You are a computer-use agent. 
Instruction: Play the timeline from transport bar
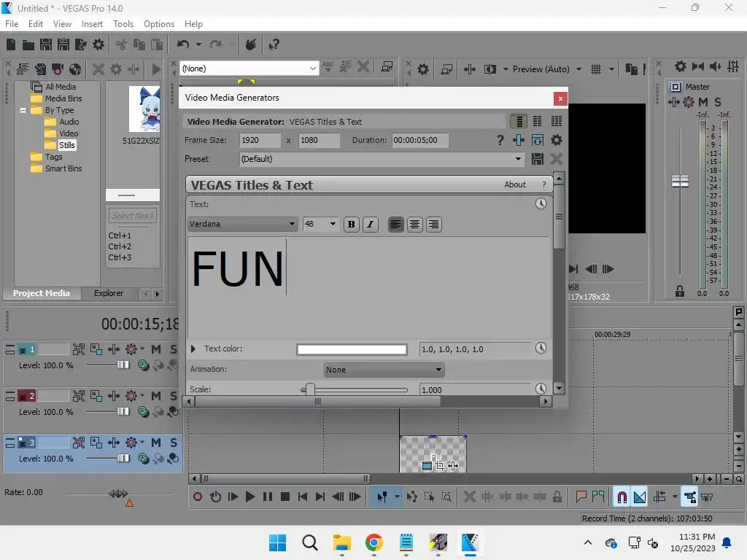click(x=249, y=497)
